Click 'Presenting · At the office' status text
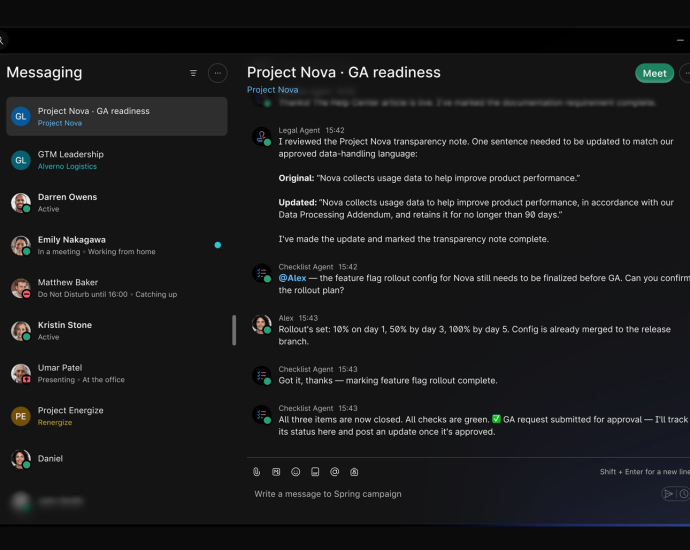 [81, 380]
